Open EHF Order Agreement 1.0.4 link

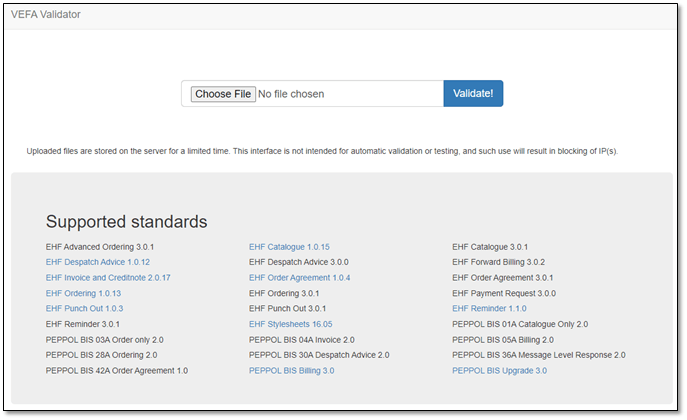pyautogui.click(x=299, y=277)
